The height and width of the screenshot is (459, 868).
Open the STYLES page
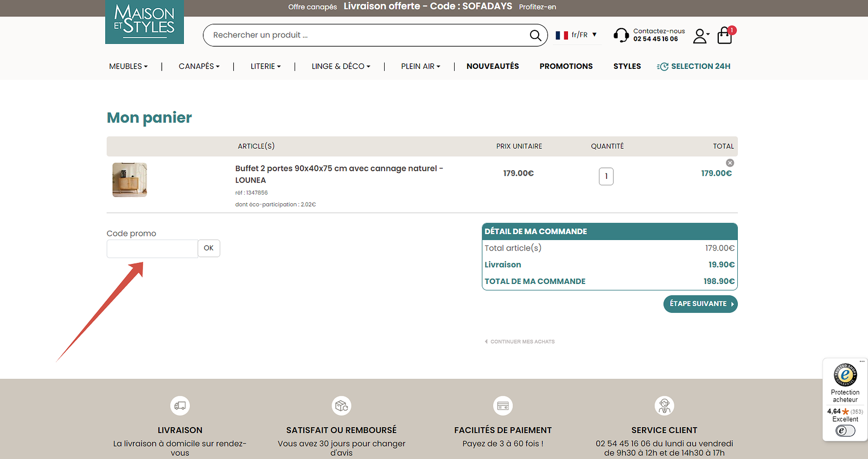[627, 67]
